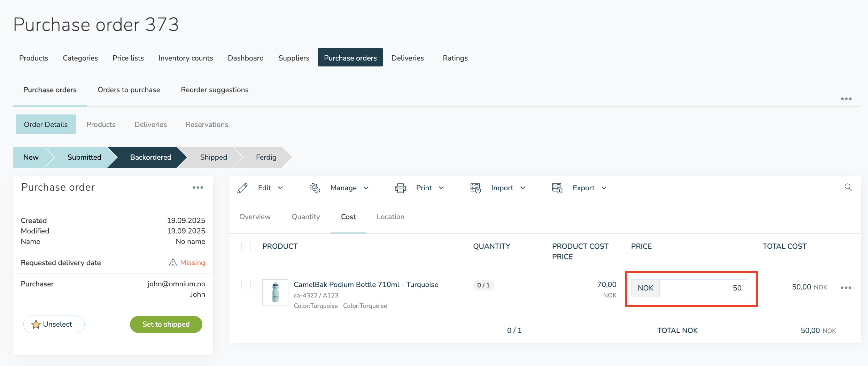Screen dimensions: 868x366
Task: Open CamelBak Podium Bottle product link
Action: pos(366,285)
